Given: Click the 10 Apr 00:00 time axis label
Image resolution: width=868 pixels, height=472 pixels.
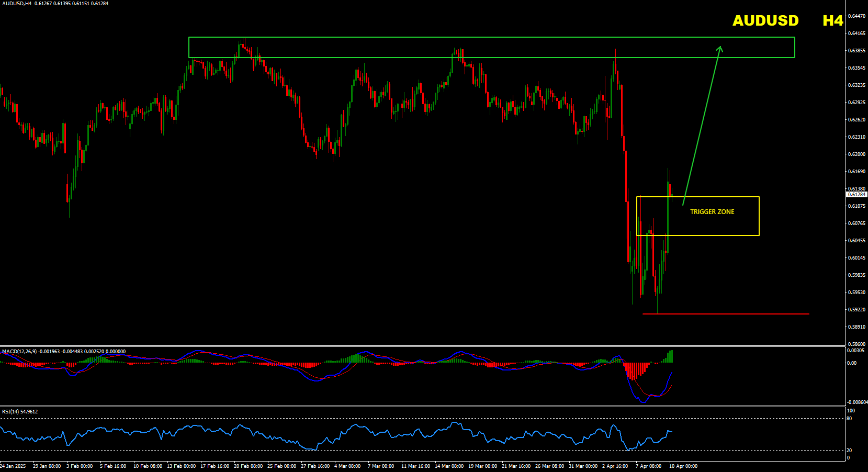Looking at the screenshot, I should [683, 466].
